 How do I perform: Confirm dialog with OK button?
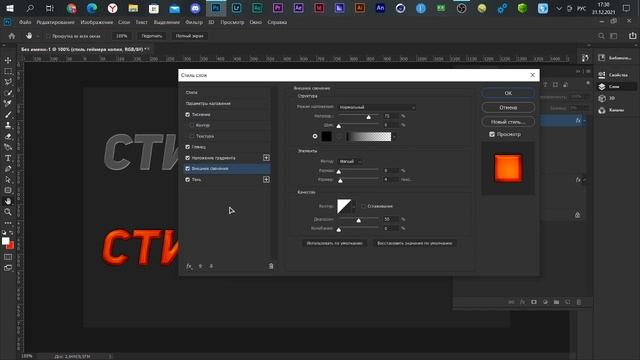point(508,93)
